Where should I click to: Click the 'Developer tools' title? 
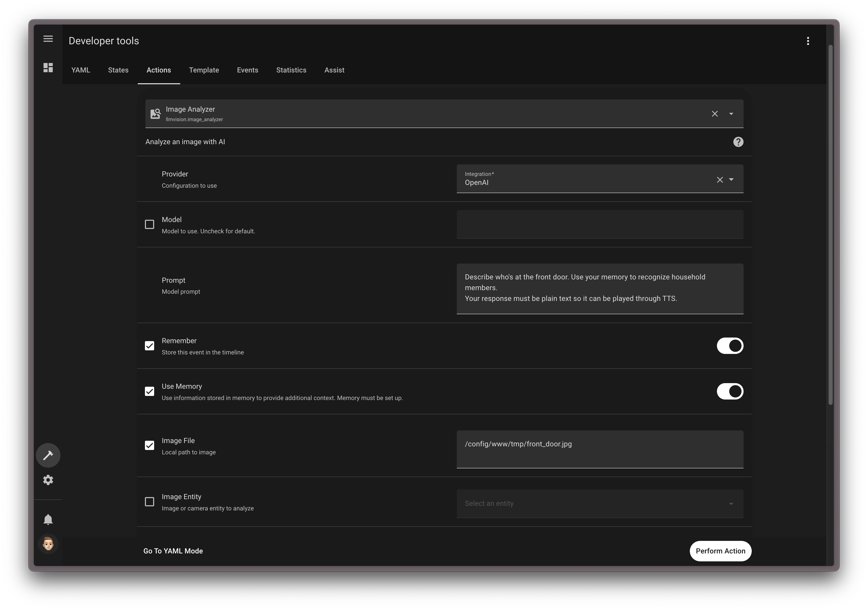104,41
